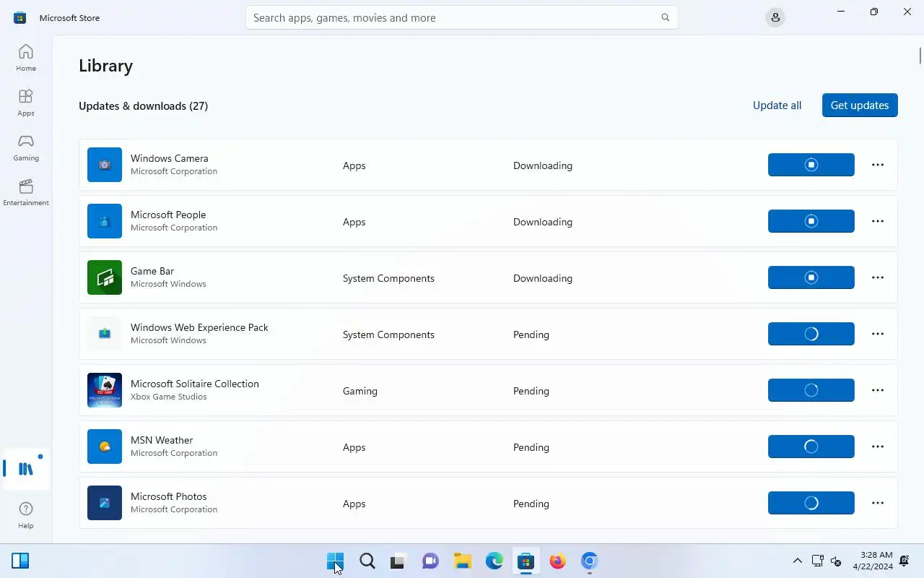
Task: Open more options for Game Bar
Action: [x=878, y=277]
